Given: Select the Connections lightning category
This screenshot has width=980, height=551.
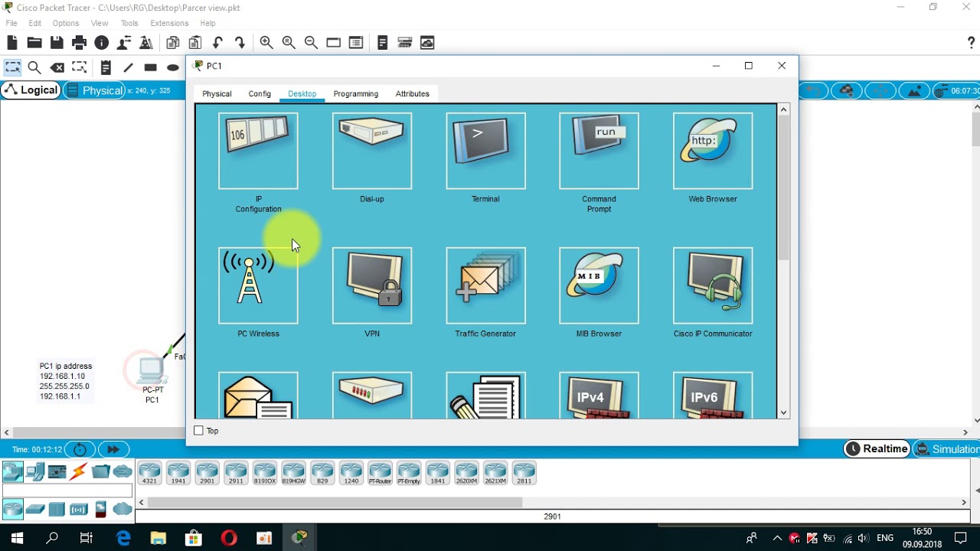Looking at the screenshot, I should coord(79,471).
